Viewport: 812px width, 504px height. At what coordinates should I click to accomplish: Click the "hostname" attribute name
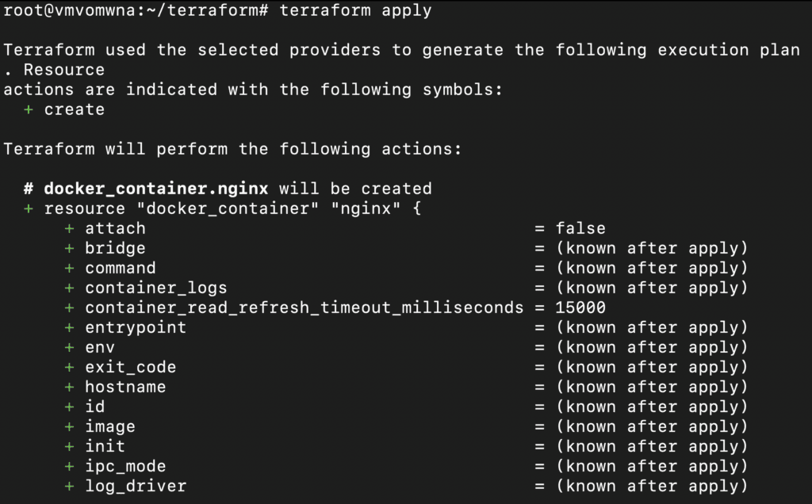[125, 387]
